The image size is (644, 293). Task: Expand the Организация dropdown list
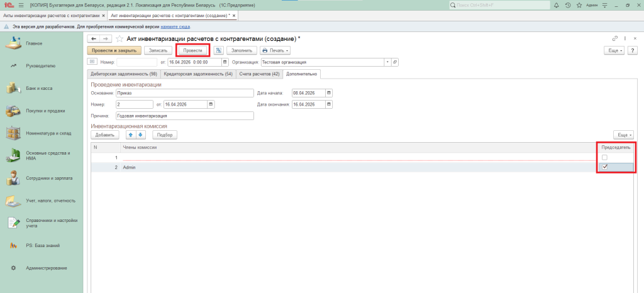pos(387,62)
